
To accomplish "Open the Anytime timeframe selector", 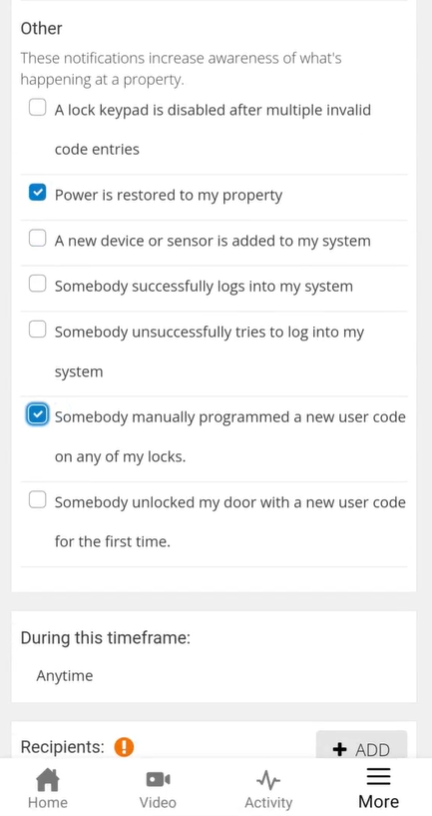I will coord(213,676).
